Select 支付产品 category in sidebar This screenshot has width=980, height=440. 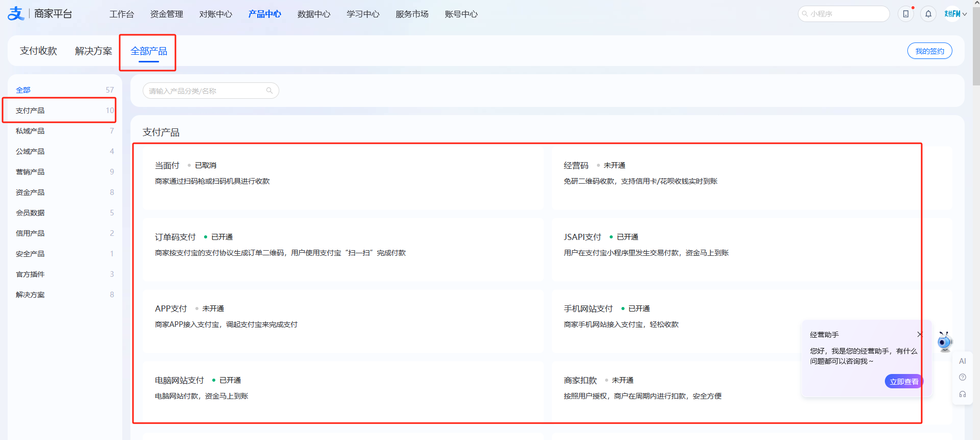click(65, 110)
